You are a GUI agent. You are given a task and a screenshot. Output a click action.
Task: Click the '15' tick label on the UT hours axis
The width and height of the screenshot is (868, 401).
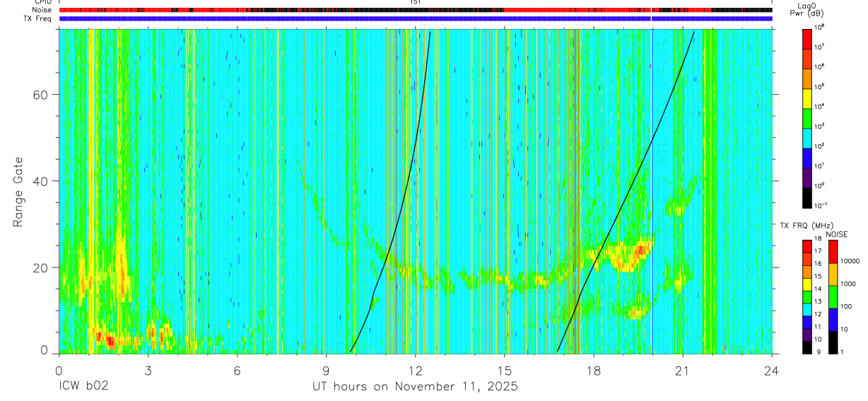tap(505, 369)
